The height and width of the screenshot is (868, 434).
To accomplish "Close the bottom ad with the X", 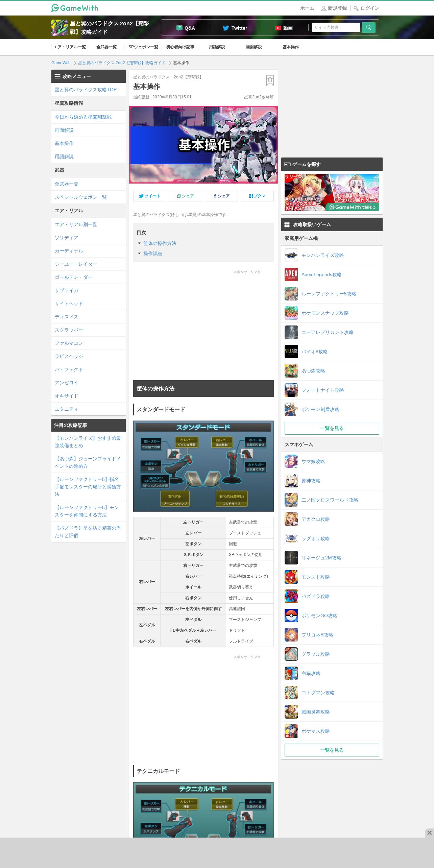I will click(x=429, y=833).
